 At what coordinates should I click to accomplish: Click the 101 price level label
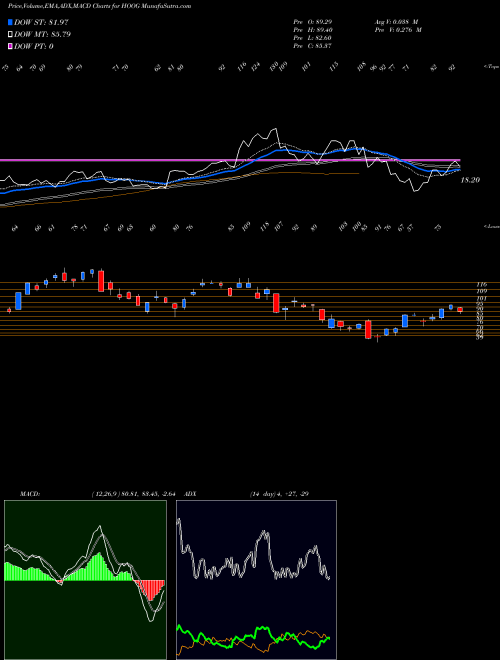click(481, 298)
